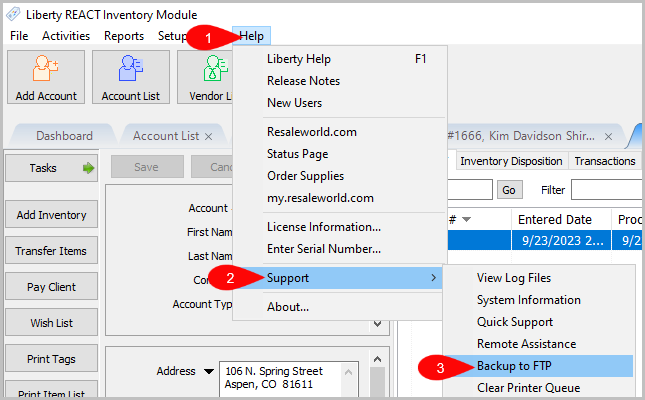This screenshot has height=400, width=645.
Task: Select System Information submenu item
Action: click(538, 300)
